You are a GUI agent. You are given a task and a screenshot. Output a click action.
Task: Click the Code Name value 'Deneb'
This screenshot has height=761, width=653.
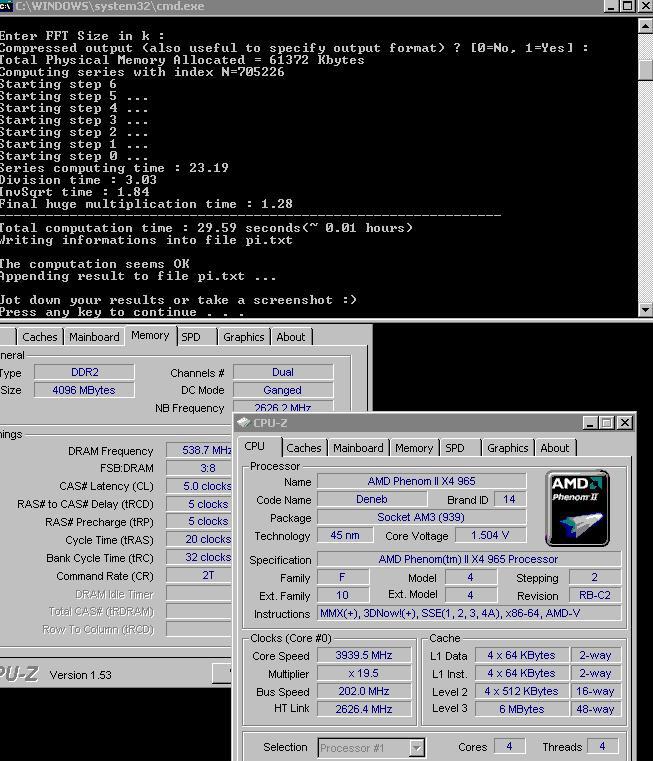point(372,499)
